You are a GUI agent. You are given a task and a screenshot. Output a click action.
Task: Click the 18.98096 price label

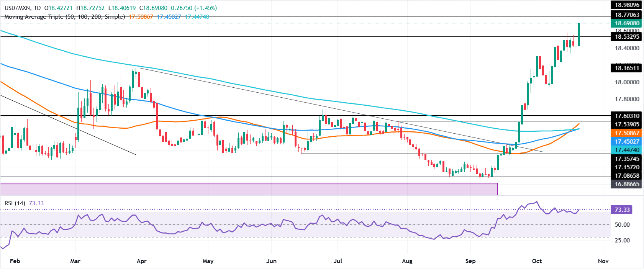(627, 5)
